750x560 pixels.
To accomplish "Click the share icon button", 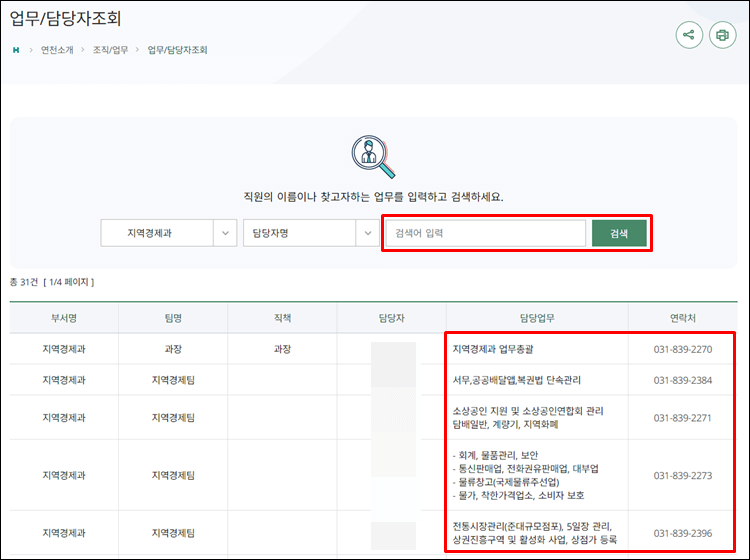I will [689, 35].
